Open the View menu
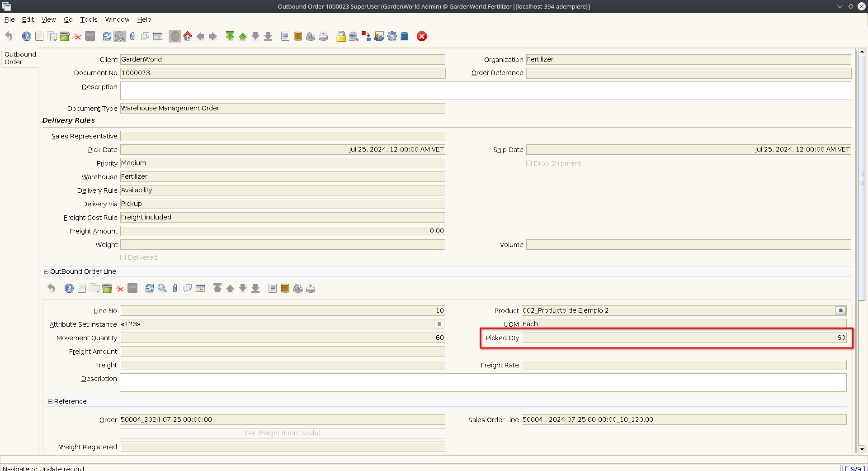 pos(48,19)
